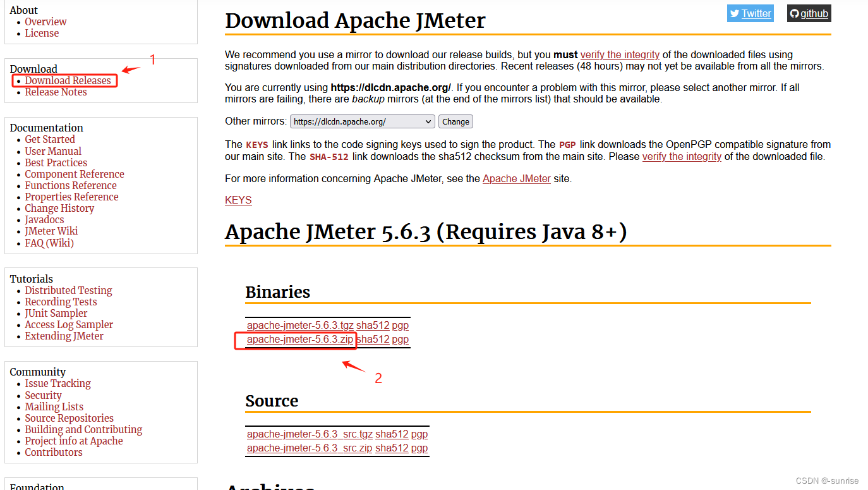The width and height of the screenshot is (868, 490).
Task: Open Functions Reference link
Action: 71,185
